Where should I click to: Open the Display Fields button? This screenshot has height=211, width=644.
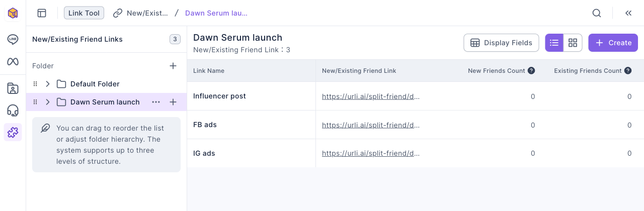(501, 43)
